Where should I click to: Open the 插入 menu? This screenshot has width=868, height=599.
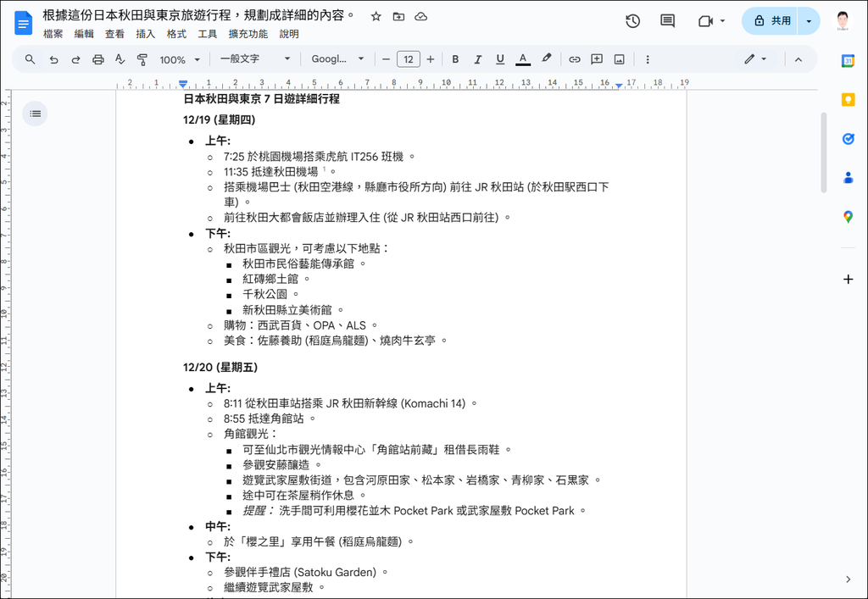[x=146, y=34]
